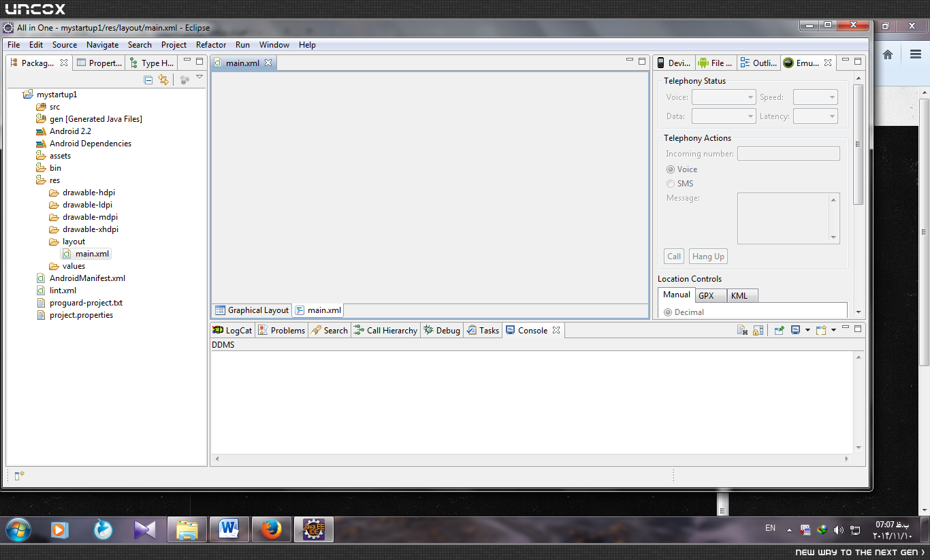Open the Latency dropdown

(816, 116)
